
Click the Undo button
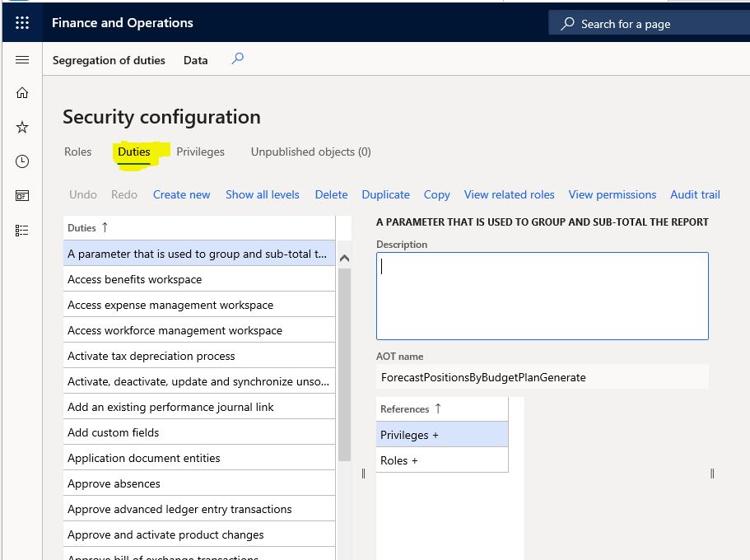[x=83, y=195]
